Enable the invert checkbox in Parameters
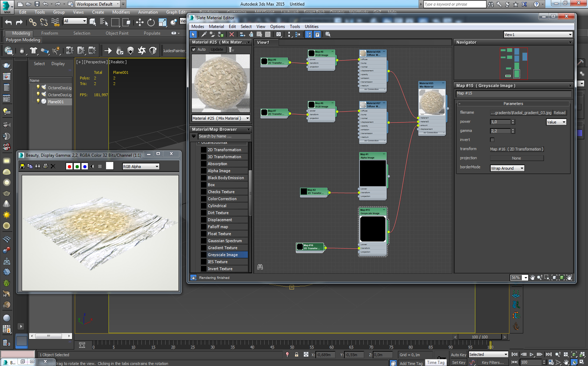Screen dimensions: 588x366 click(x=492, y=140)
